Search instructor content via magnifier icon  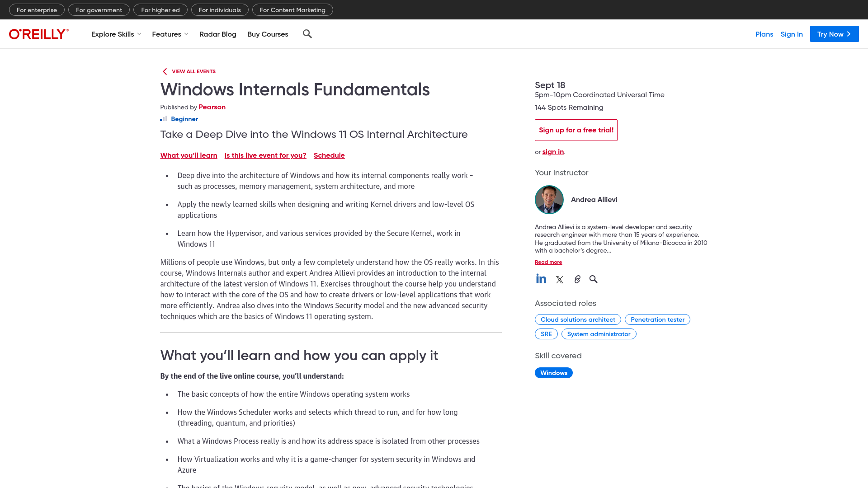[x=594, y=279]
